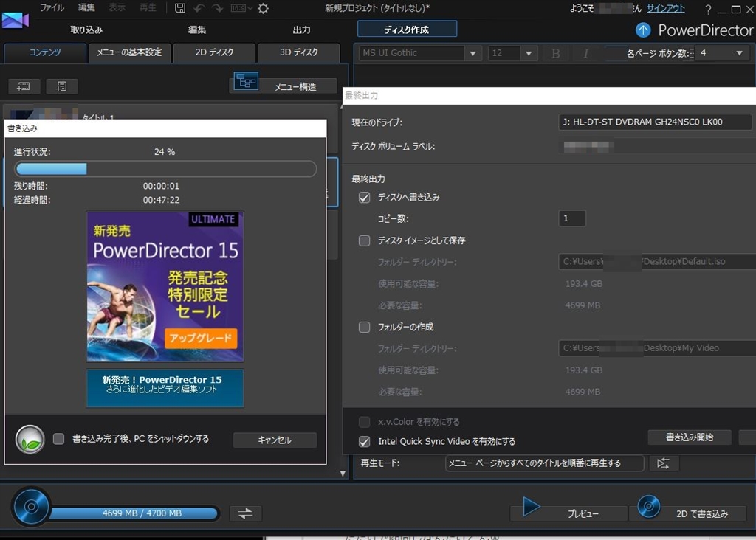Click the PowerDirector 15 upgrade ad image
This screenshot has height=540, width=756.
165,287
